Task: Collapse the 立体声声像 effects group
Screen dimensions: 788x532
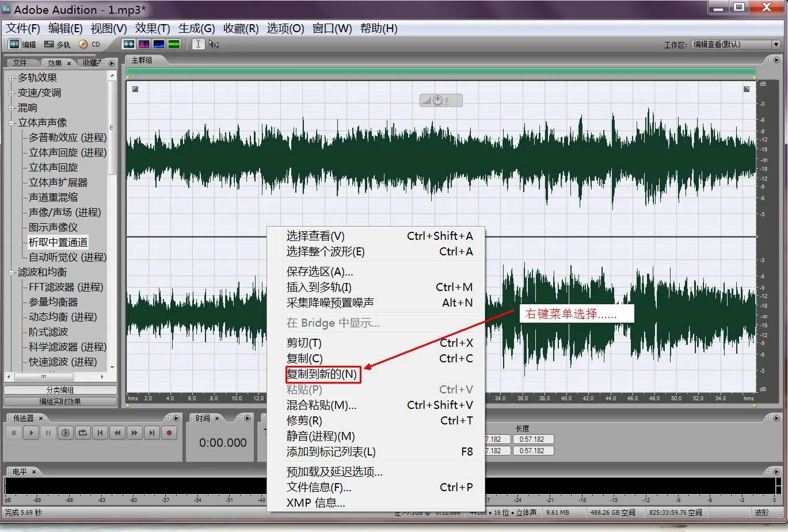Action: pyautogui.click(x=11, y=123)
